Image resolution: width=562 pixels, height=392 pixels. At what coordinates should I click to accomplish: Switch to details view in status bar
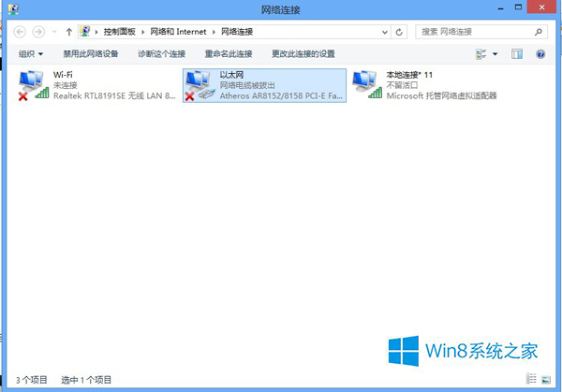point(531,379)
